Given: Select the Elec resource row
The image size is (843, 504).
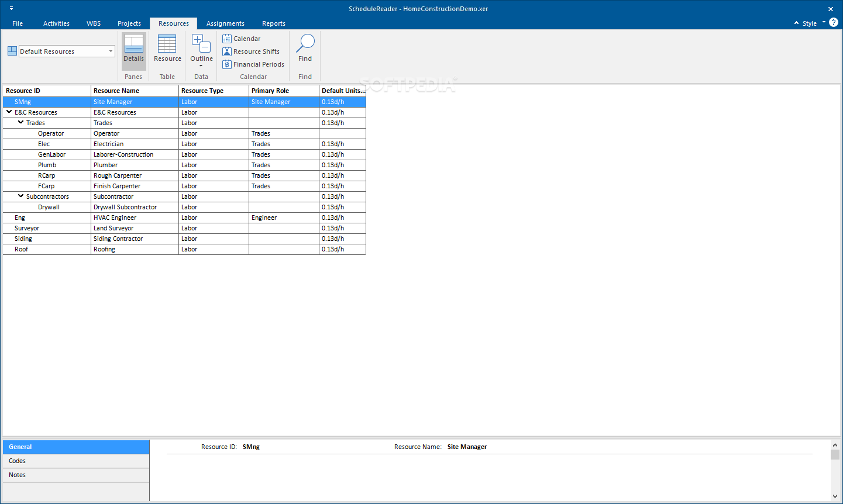Looking at the screenshot, I should click(x=184, y=144).
